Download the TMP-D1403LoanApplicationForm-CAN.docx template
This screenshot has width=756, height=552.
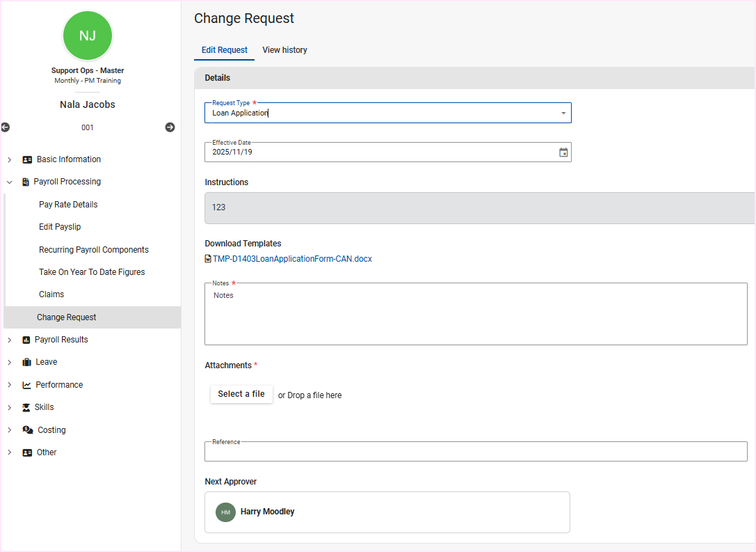(291, 259)
